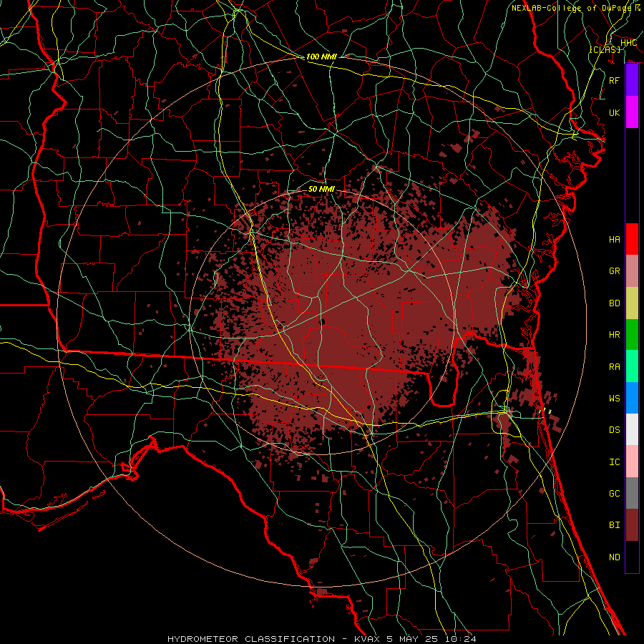
Task: Select the GC gray legend swatch
Action: click(632, 493)
